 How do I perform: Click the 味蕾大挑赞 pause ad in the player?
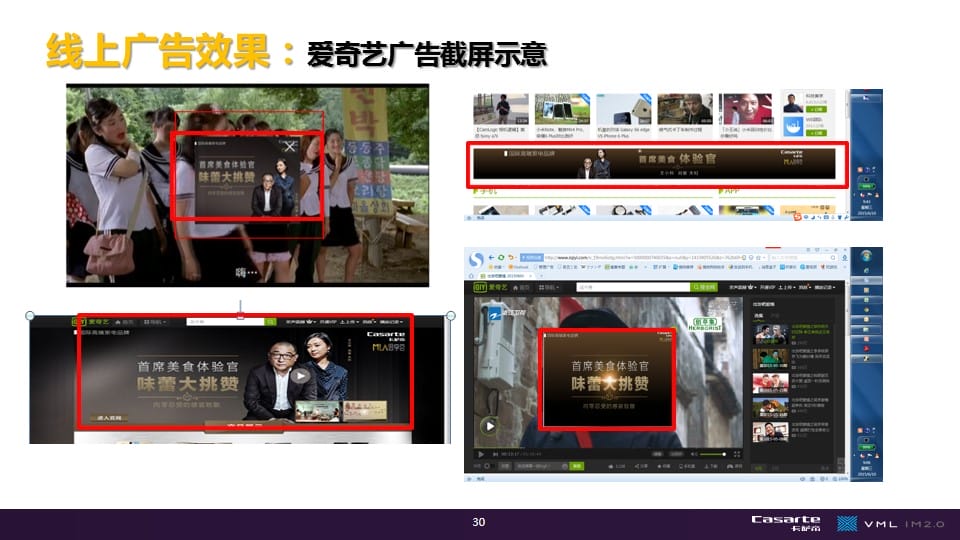tap(607, 378)
